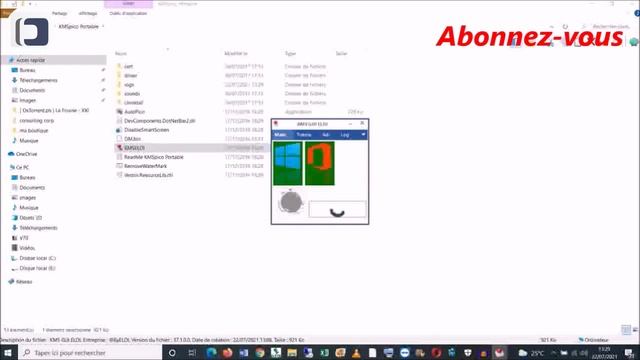Select the sounds folder
Viewport: 640px width, 360px height.
click(132, 93)
